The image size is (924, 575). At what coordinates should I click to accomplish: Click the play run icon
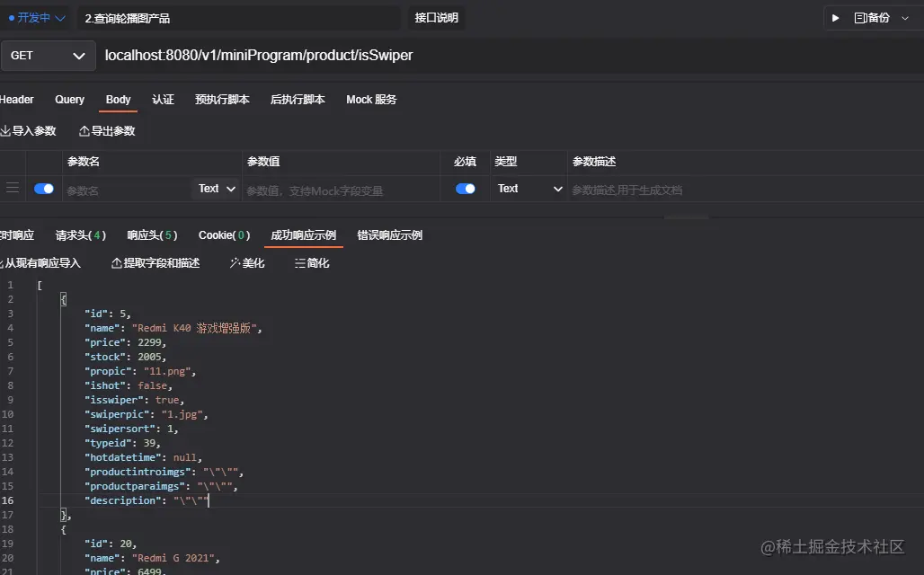pyautogui.click(x=835, y=18)
